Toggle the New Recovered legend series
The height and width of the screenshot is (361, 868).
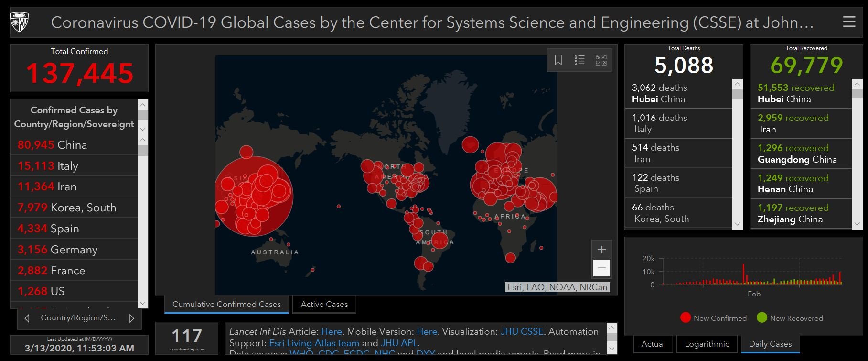(x=790, y=318)
